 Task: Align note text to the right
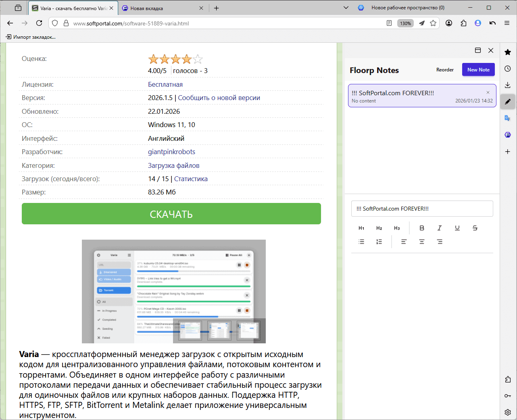(x=440, y=242)
